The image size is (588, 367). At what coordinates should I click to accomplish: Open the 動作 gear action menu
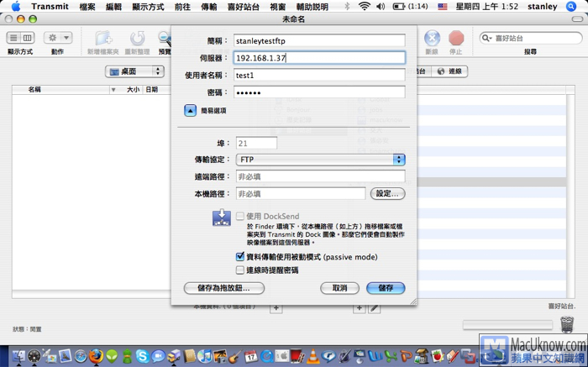click(x=58, y=38)
